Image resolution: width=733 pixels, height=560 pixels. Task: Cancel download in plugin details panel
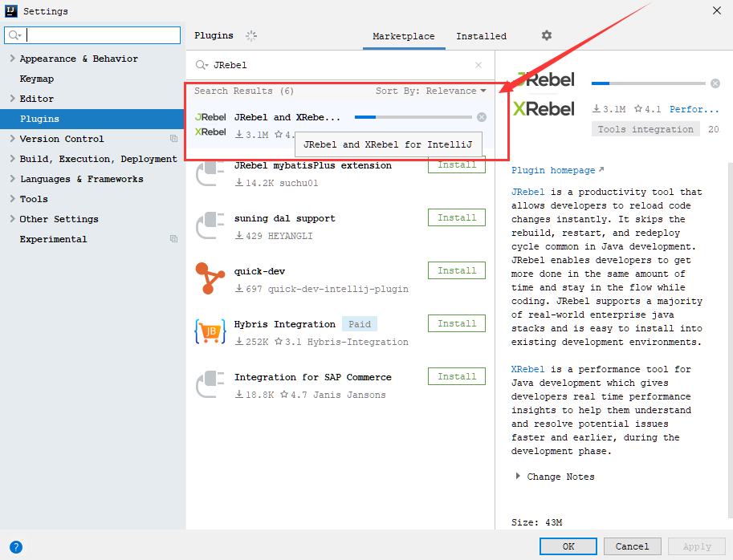tap(715, 83)
